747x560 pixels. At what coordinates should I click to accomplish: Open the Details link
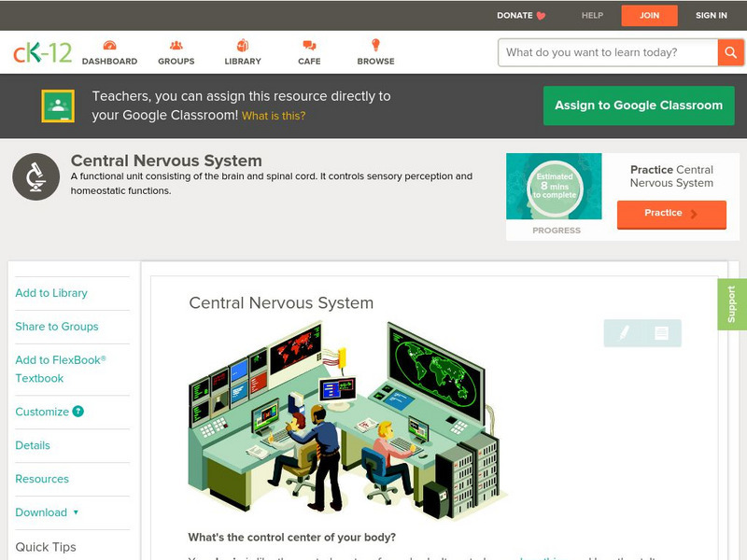[x=33, y=445]
